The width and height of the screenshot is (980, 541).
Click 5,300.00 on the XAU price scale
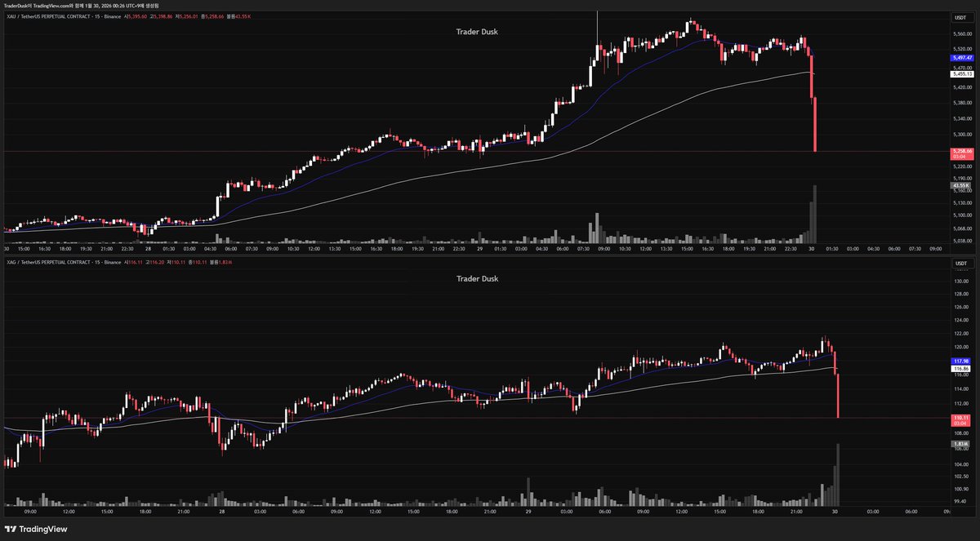point(961,135)
